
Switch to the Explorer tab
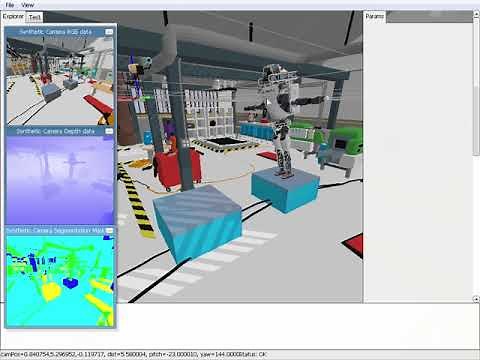(x=13, y=16)
